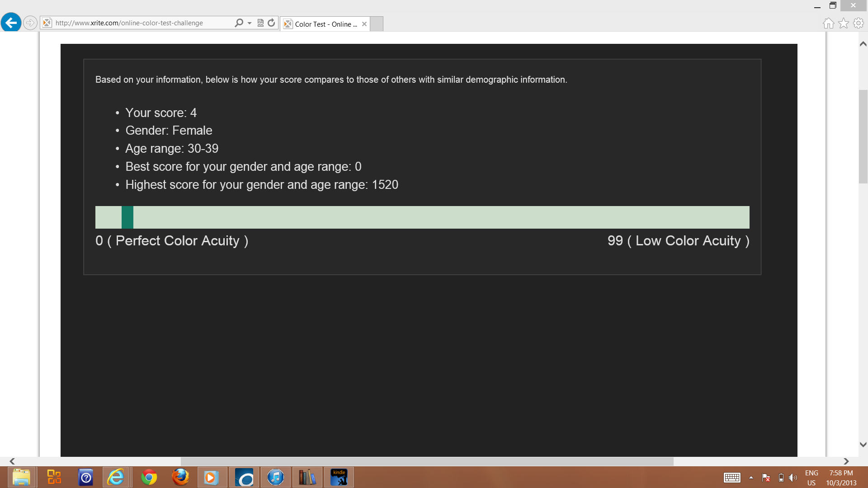Screen dimensions: 868x488
Task: Go back using the browser back arrow
Action: click(x=11, y=23)
